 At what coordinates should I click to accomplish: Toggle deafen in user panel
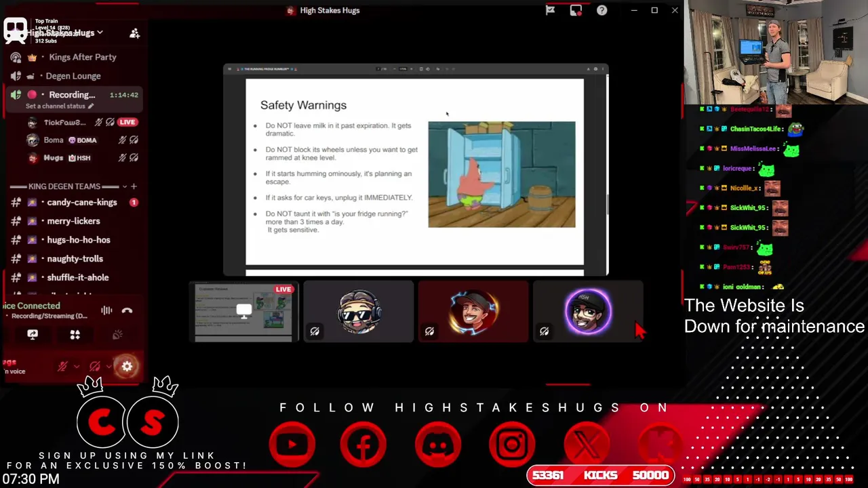[95, 367]
